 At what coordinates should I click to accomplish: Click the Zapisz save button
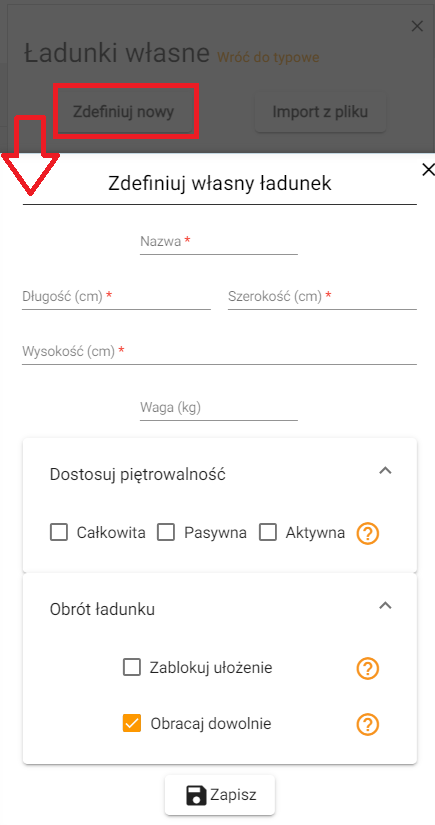coord(220,795)
